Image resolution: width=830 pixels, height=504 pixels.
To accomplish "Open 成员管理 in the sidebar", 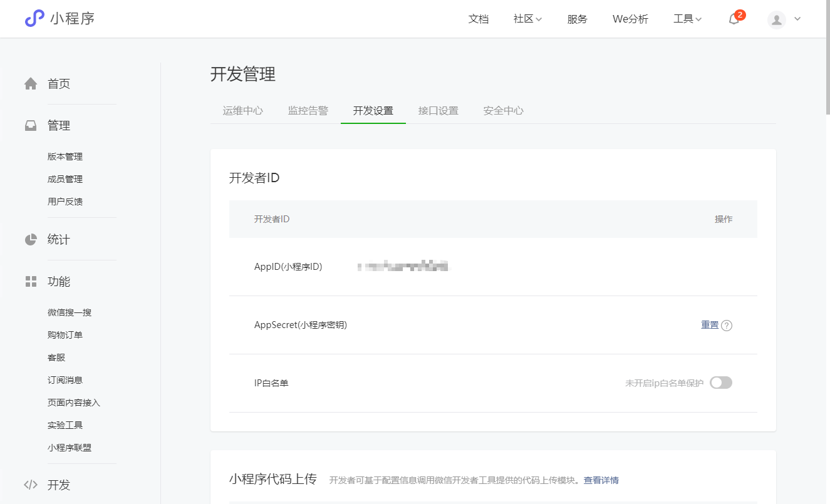I will point(65,179).
